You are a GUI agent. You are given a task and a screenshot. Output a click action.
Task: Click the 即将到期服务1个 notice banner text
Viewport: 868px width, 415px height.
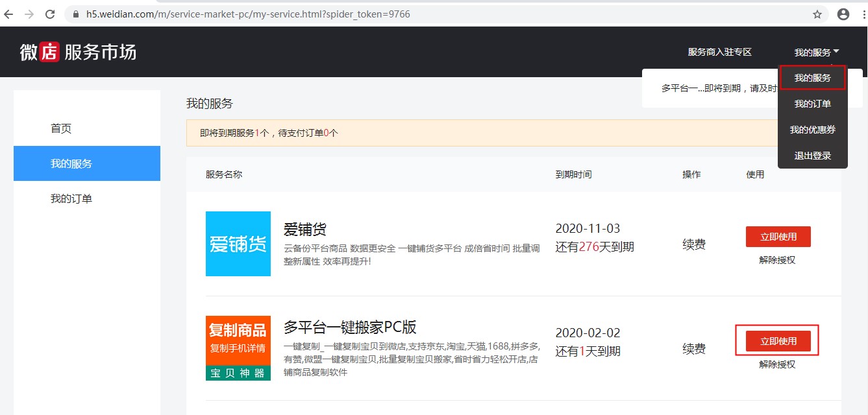point(269,133)
